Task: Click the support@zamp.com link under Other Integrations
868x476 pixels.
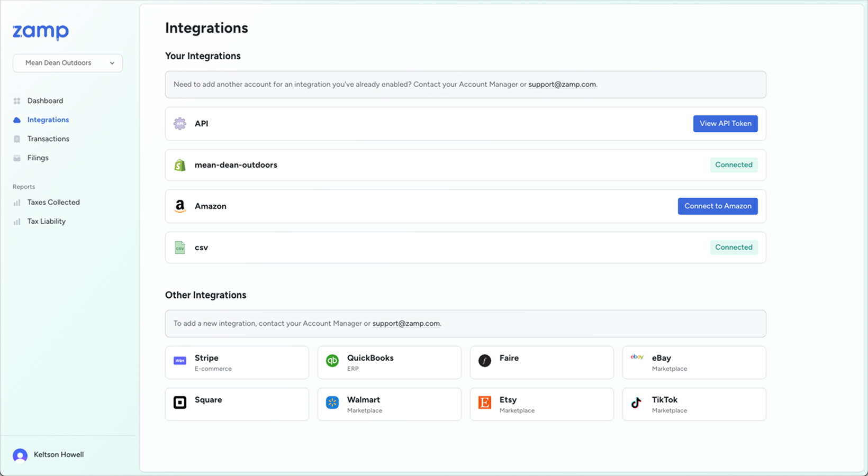Action: (406, 323)
